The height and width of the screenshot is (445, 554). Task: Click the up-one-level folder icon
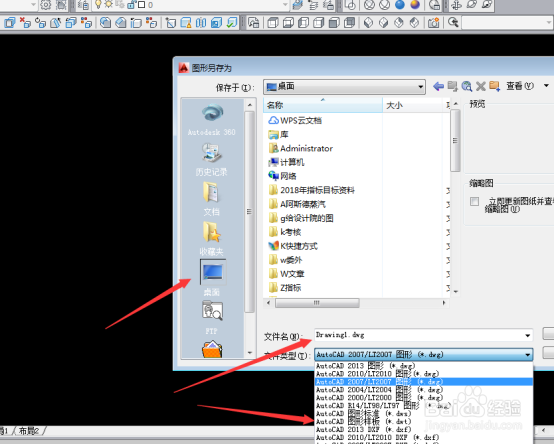click(x=452, y=86)
